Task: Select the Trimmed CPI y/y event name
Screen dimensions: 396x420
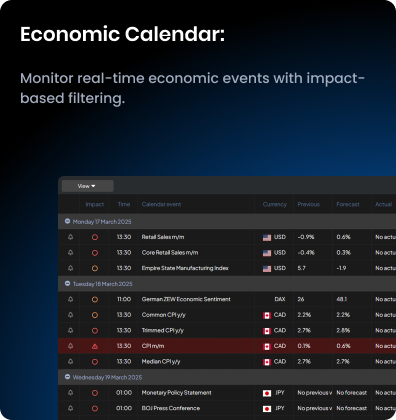Action: 163,330
